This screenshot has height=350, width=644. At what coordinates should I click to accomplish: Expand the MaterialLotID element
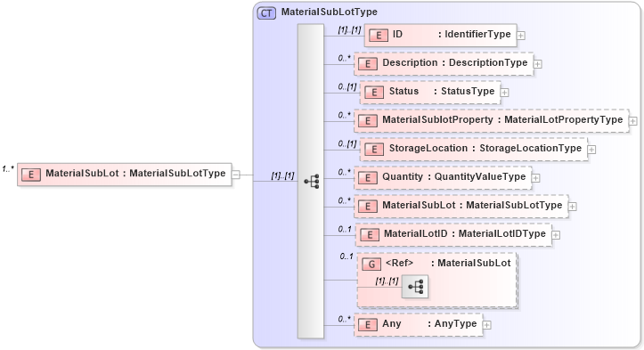556,235
